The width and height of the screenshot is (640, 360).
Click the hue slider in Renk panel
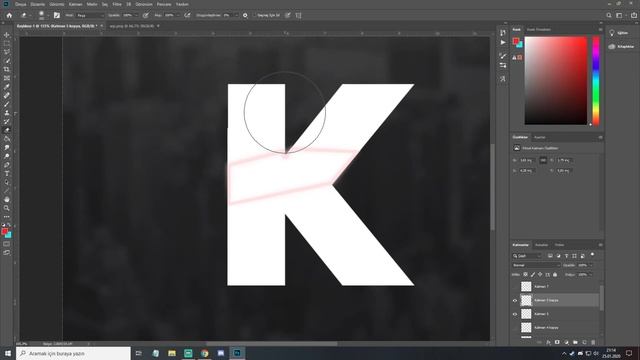click(x=596, y=80)
